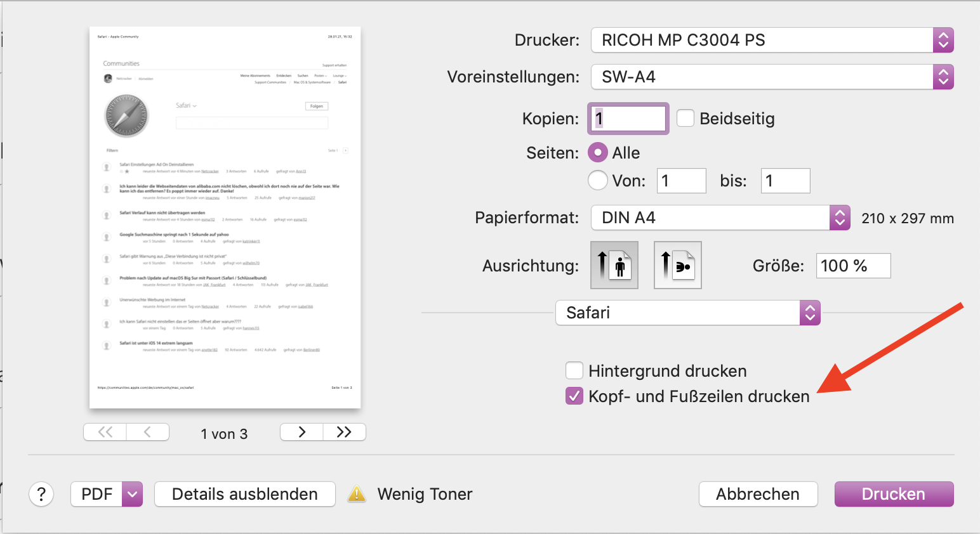Click Details ausblenden button
The image size is (980, 534).
(x=244, y=494)
